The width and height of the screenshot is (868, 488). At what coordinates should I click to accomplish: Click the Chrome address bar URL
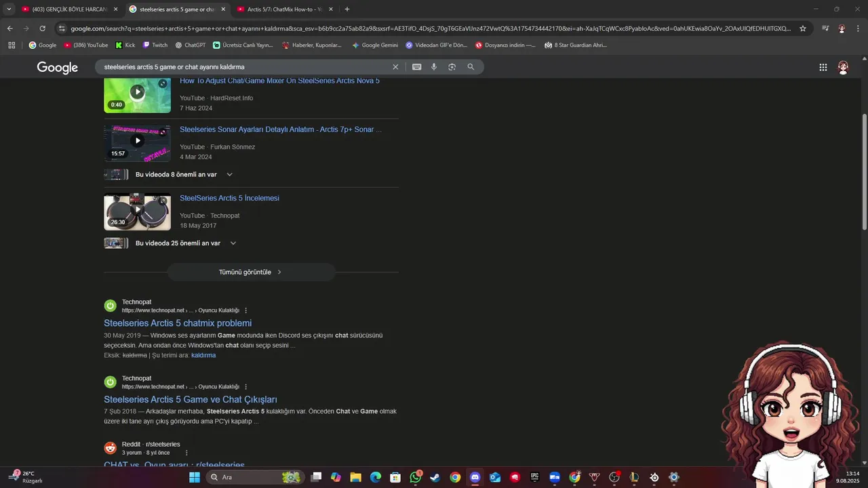pyautogui.click(x=431, y=28)
